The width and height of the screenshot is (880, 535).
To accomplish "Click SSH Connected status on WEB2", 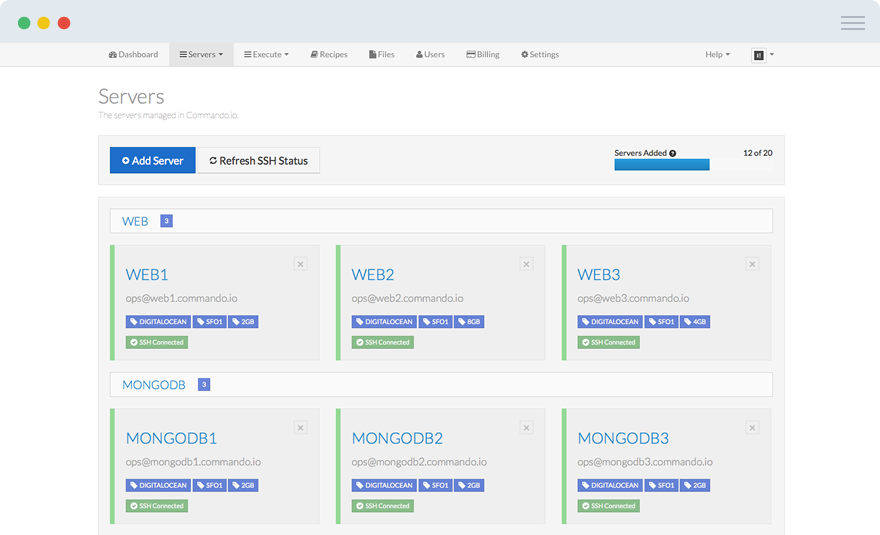I will click(x=383, y=342).
